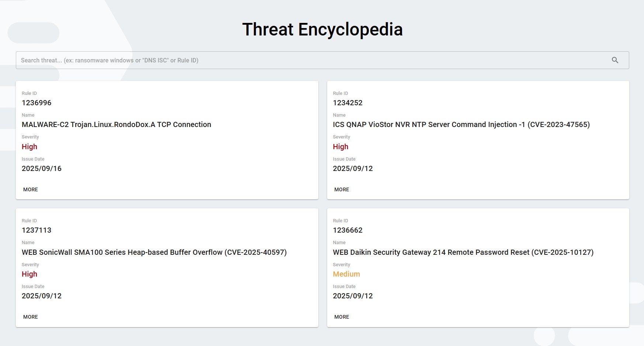Select MORE on Daikin Security Gateway card
644x346 pixels.
pos(342,317)
